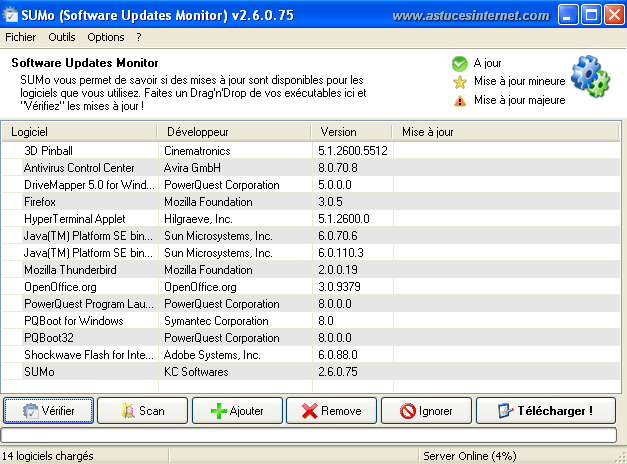The image size is (627, 464).
Task: Select the PQBoot32 row
Action: tap(311, 338)
